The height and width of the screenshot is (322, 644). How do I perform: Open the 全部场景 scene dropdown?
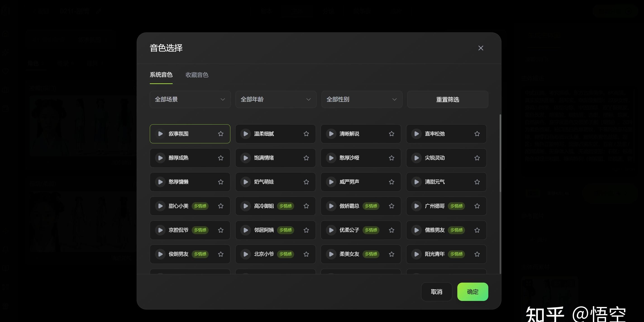[190, 99]
